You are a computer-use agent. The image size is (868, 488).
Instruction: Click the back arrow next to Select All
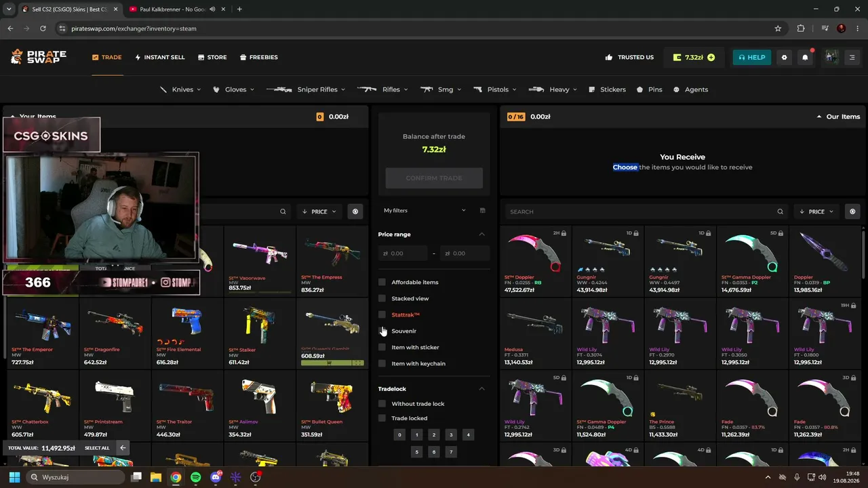click(123, 447)
